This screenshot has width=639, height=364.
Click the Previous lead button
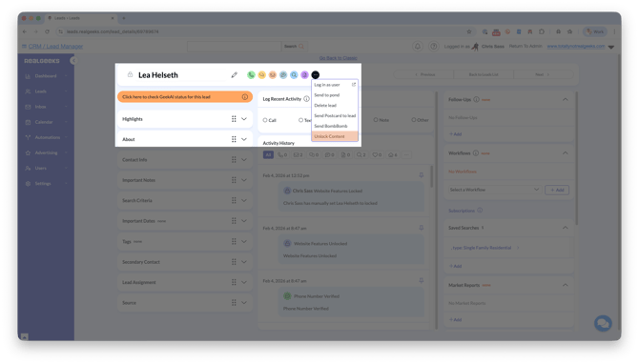[424, 74]
